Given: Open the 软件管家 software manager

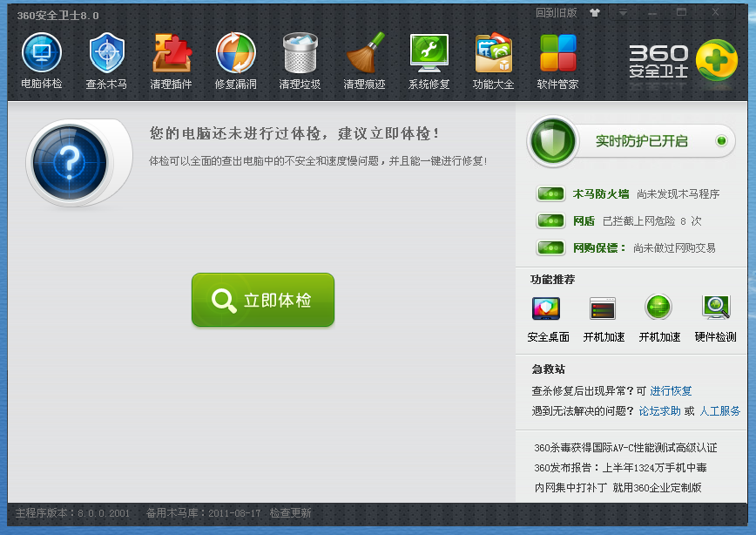Looking at the screenshot, I should [557, 61].
